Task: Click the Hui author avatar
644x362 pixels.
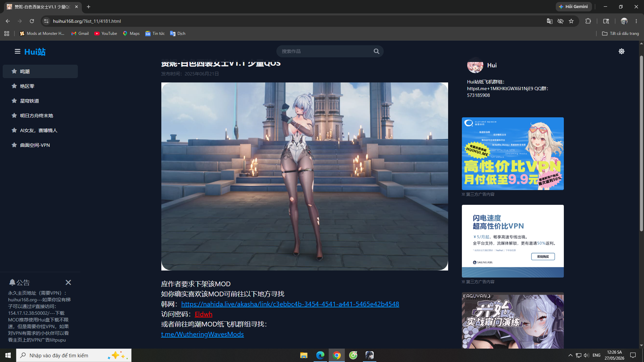Action: (475, 65)
